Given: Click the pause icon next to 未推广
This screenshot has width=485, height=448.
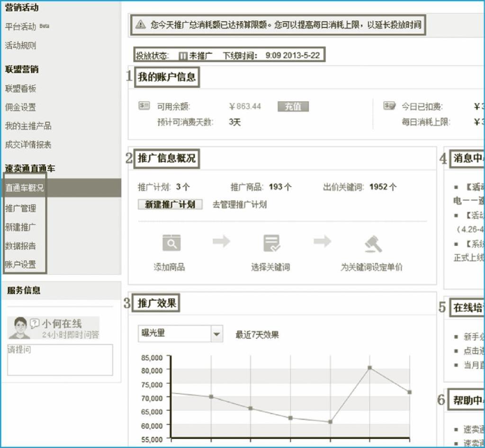Looking at the screenshot, I should click(x=183, y=56).
